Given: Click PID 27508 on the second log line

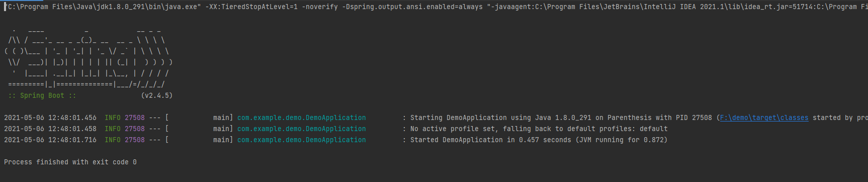Looking at the screenshot, I should 135,129.
